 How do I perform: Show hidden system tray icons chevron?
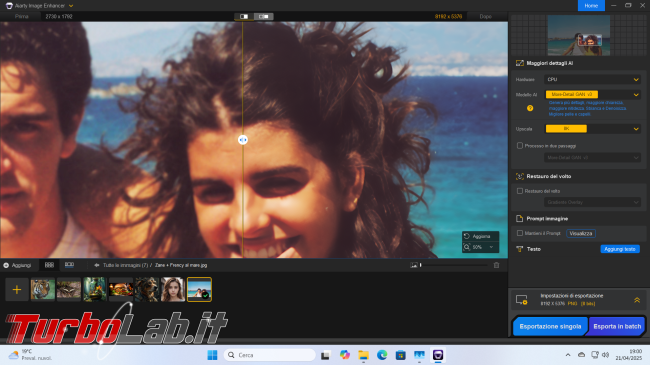(568, 355)
